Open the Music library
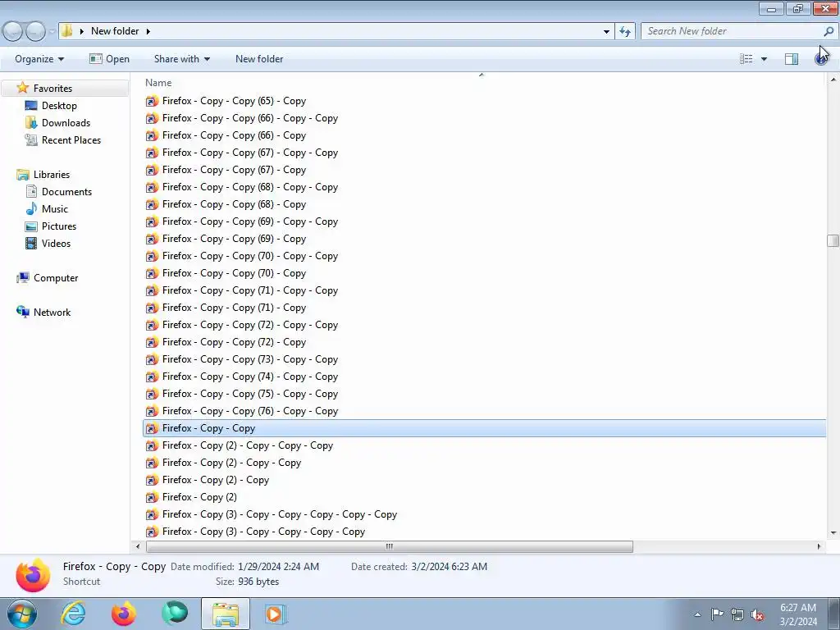Image resolution: width=840 pixels, height=630 pixels. point(55,209)
